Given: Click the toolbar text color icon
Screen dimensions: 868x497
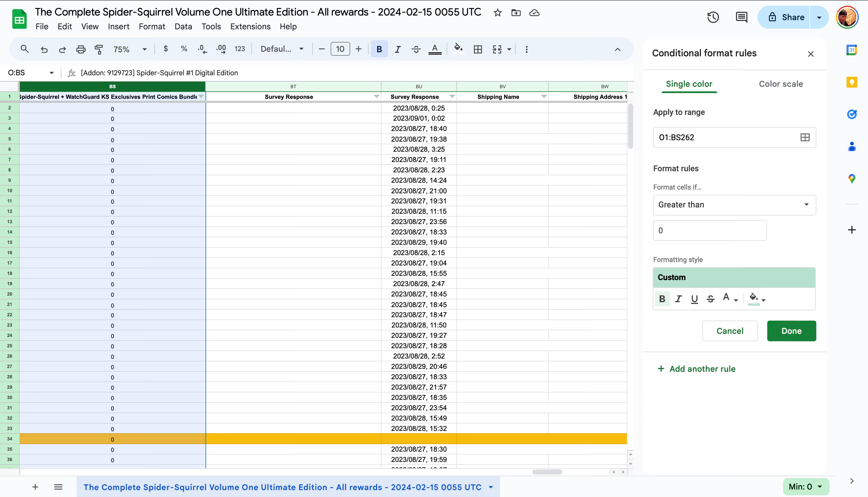Looking at the screenshot, I should click(435, 49).
